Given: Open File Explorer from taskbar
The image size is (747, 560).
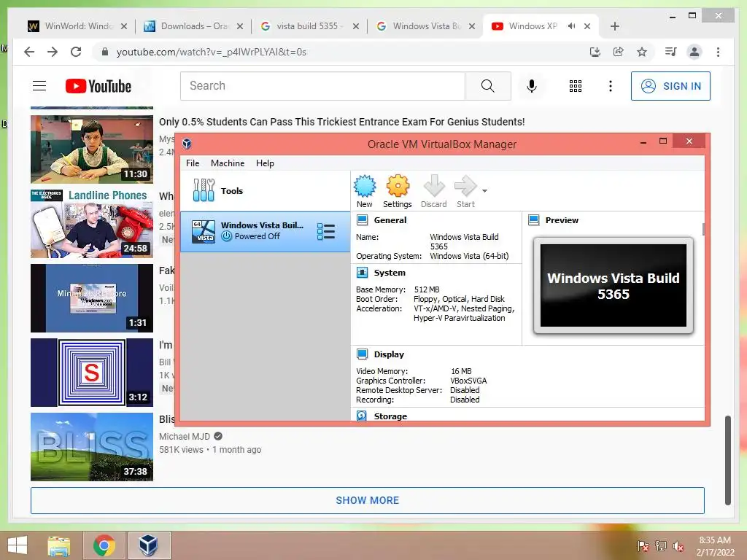Looking at the screenshot, I should (x=59, y=545).
